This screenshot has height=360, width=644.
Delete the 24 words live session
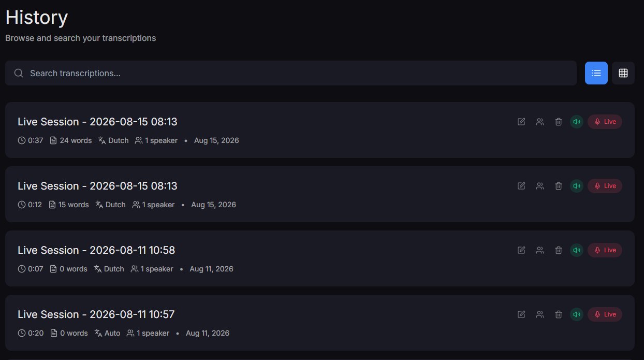tap(559, 122)
